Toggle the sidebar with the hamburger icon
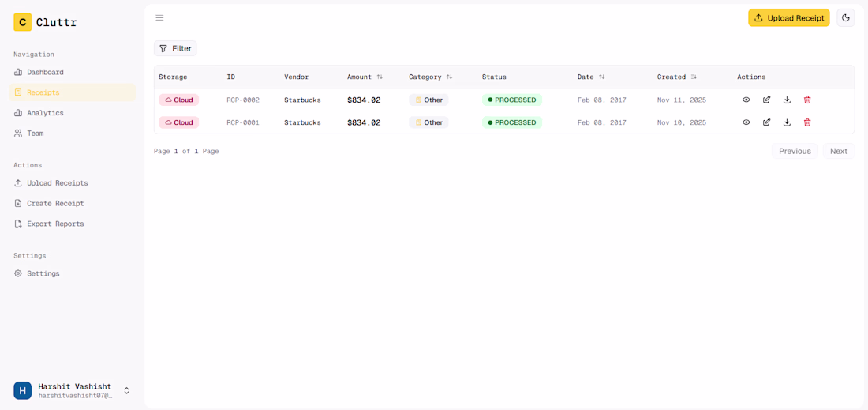Screen dimensions: 868x410 [x=159, y=17]
